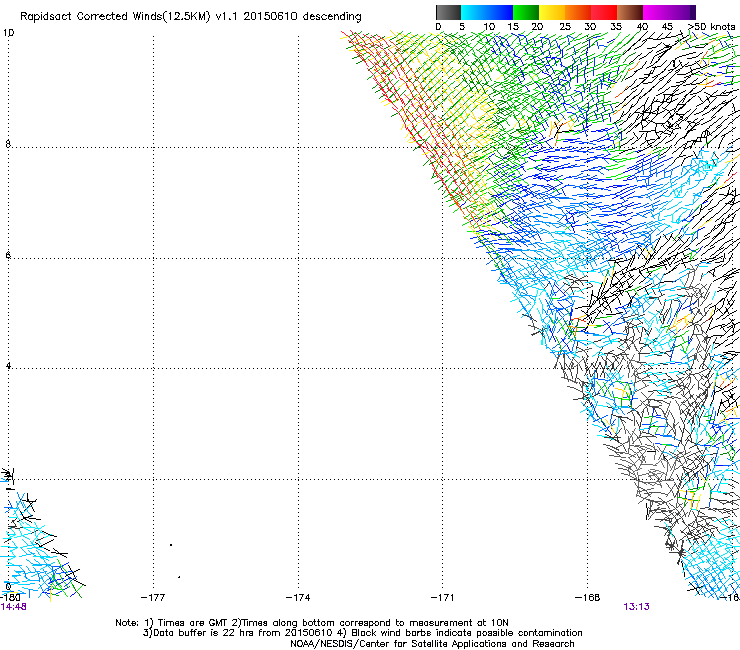Click the "10" latitude axis label
The height and width of the screenshot is (650, 740).
point(8,33)
